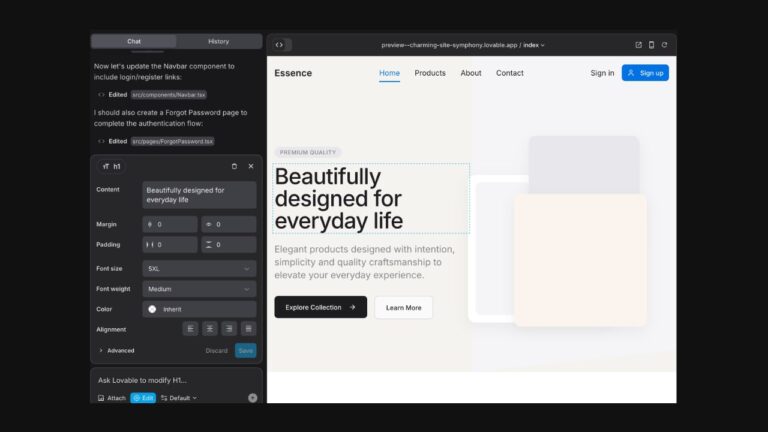Click the vertical padding input field
Viewport: 768px width, 432px height.
(229, 245)
